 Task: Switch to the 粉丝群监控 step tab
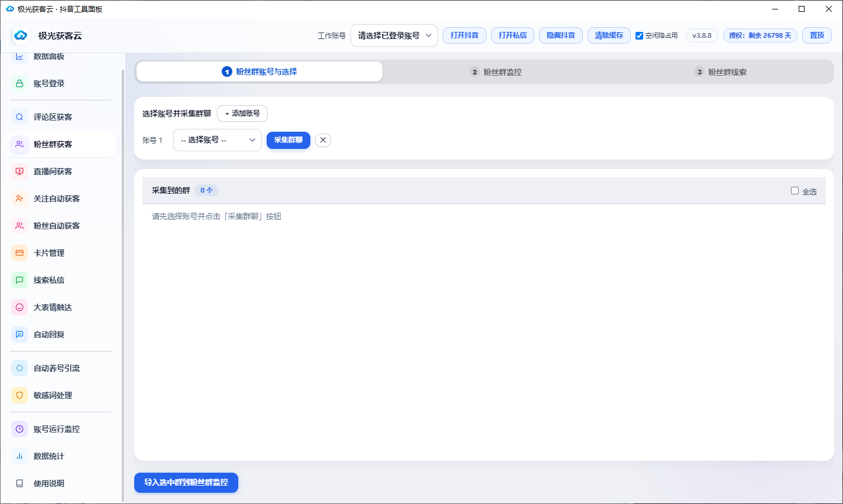[x=495, y=72]
